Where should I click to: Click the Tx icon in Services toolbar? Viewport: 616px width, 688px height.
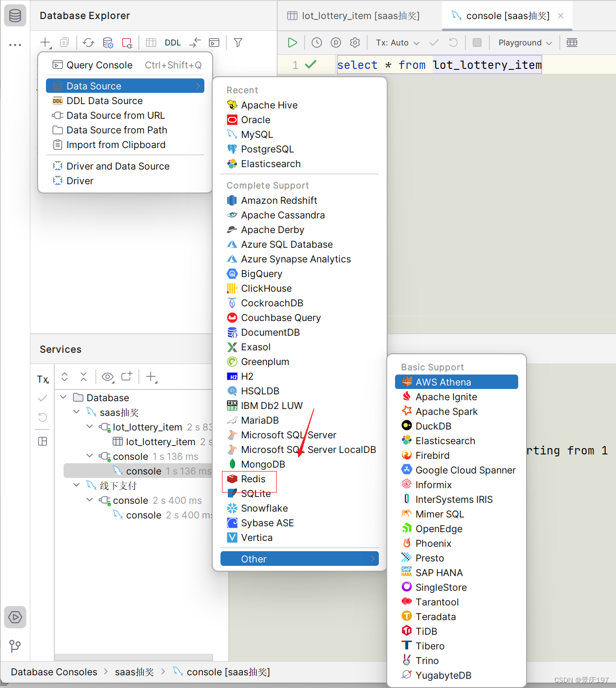pyautogui.click(x=43, y=379)
